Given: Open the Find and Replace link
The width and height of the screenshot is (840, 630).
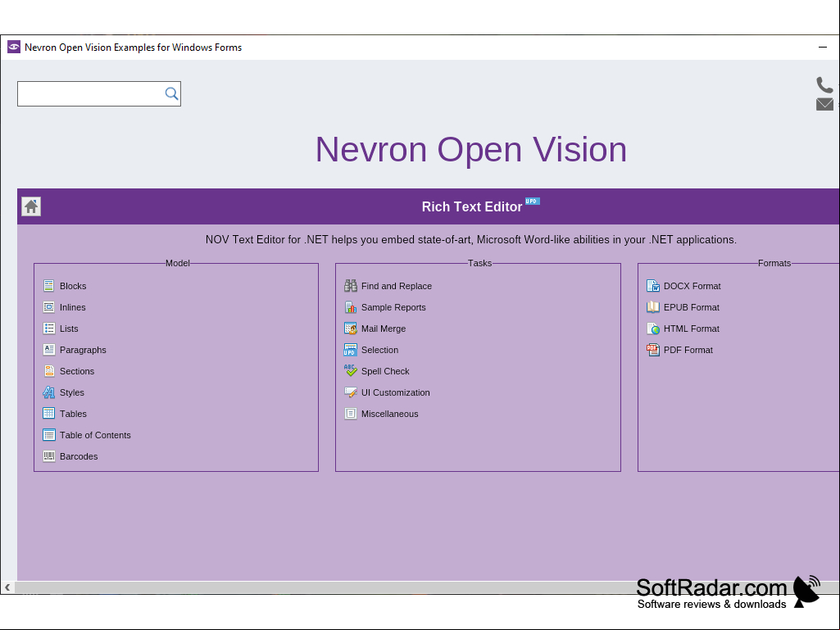Looking at the screenshot, I should tap(397, 286).
